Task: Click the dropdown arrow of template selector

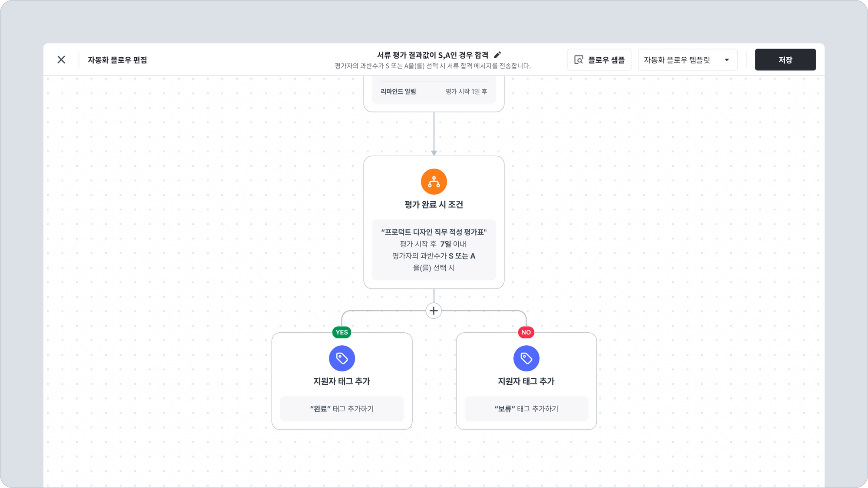Action: point(727,60)
